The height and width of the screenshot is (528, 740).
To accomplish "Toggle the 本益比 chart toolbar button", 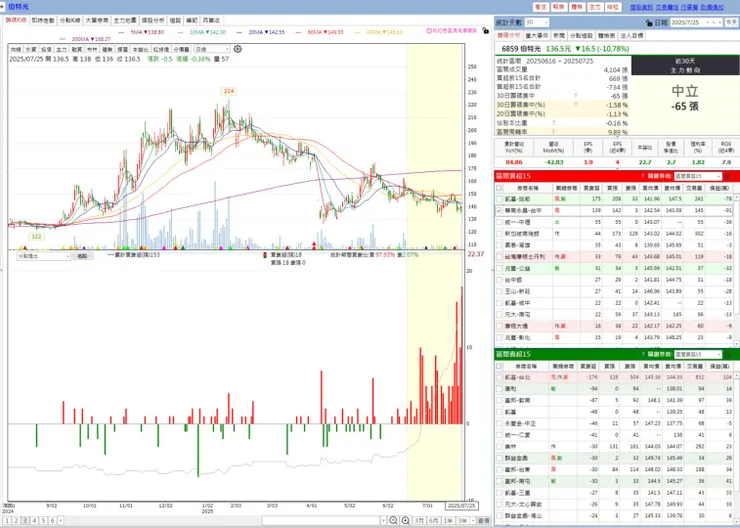I will pos(140,49).
